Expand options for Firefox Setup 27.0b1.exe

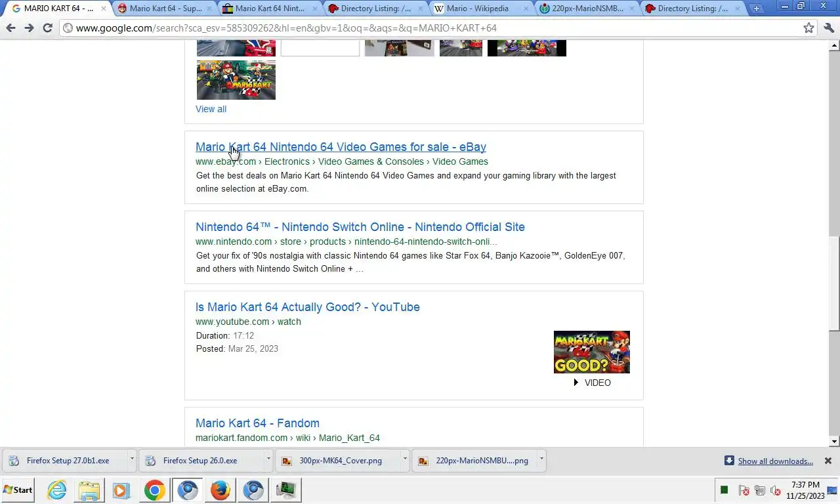pos(132,460)
